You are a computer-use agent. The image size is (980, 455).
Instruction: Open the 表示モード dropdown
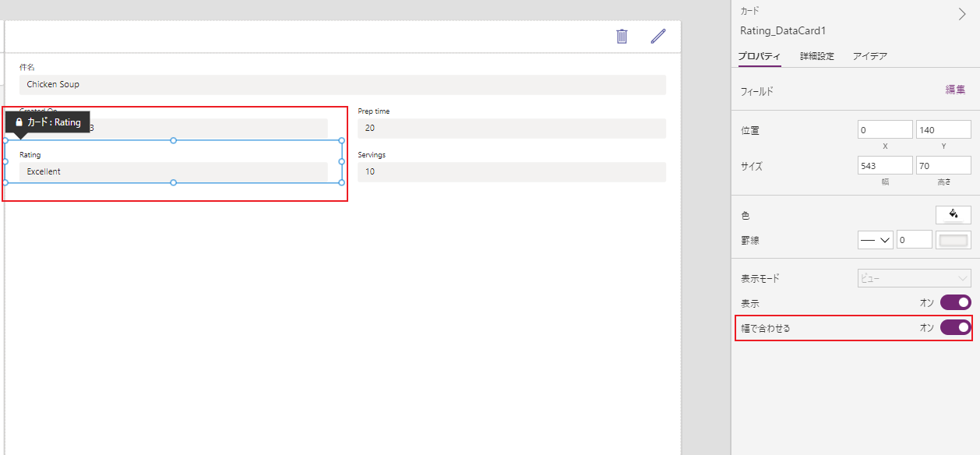pos(915,278)
